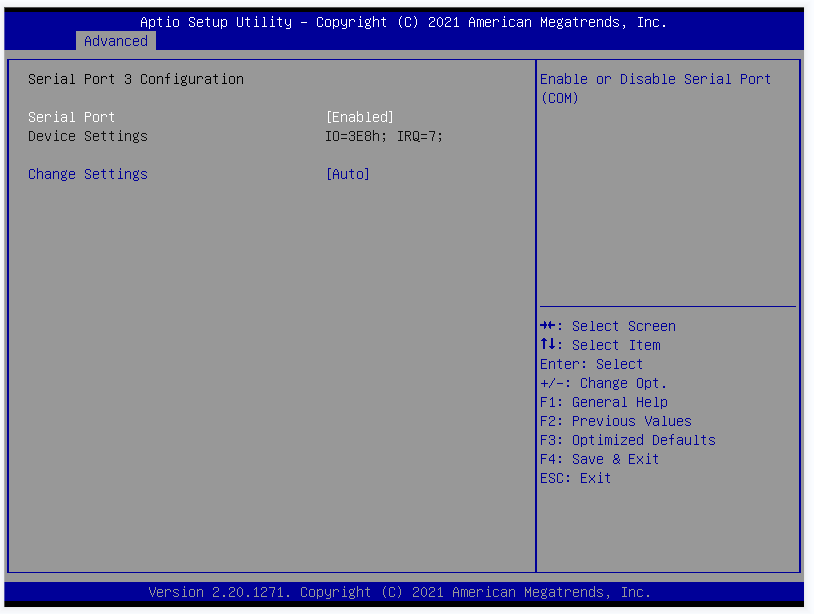Select the Change Settings menu item
Viewport: 814px width, 614px height.
coord(88,174)
